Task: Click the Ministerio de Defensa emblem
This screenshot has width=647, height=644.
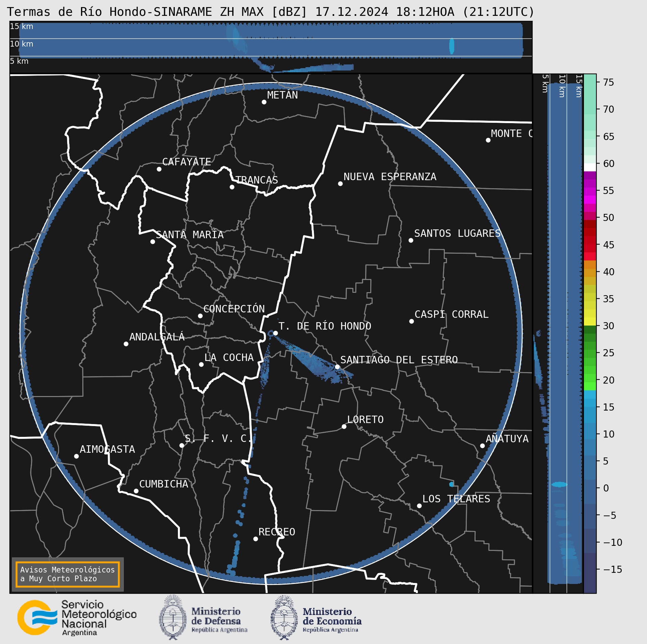Action: coord(173,617)
